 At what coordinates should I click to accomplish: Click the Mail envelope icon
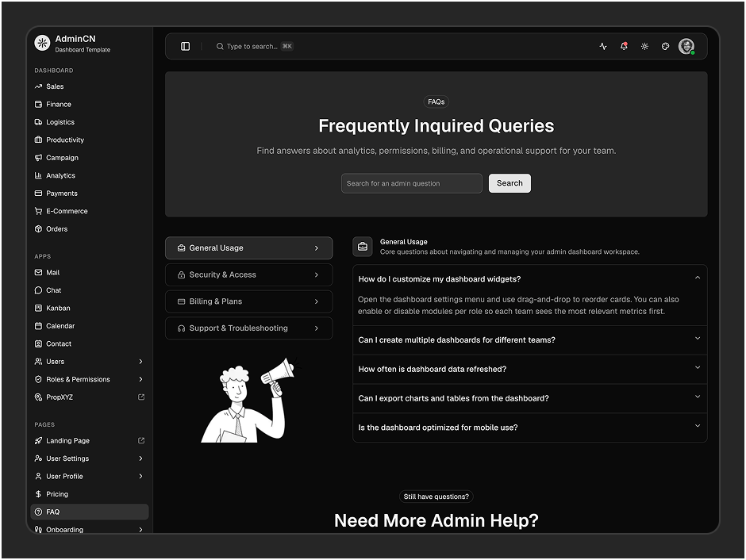pyautogui.click(x=39, y=272)
